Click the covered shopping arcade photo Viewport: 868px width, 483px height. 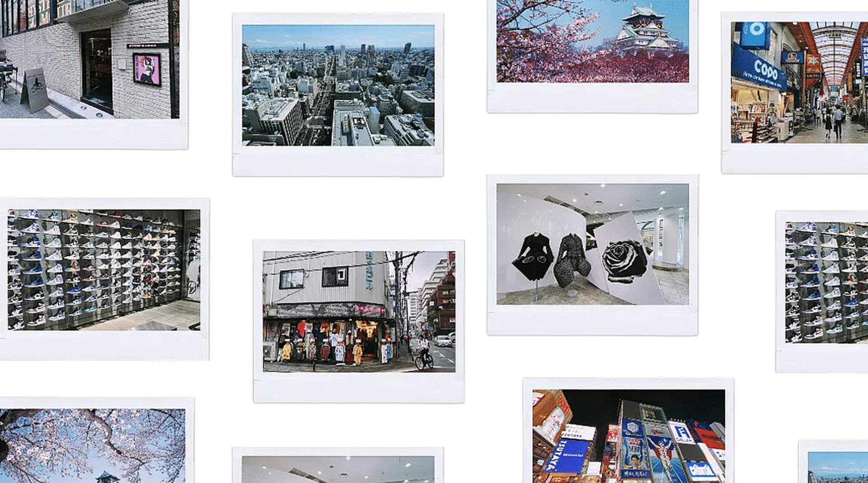(x=799, y=83)
